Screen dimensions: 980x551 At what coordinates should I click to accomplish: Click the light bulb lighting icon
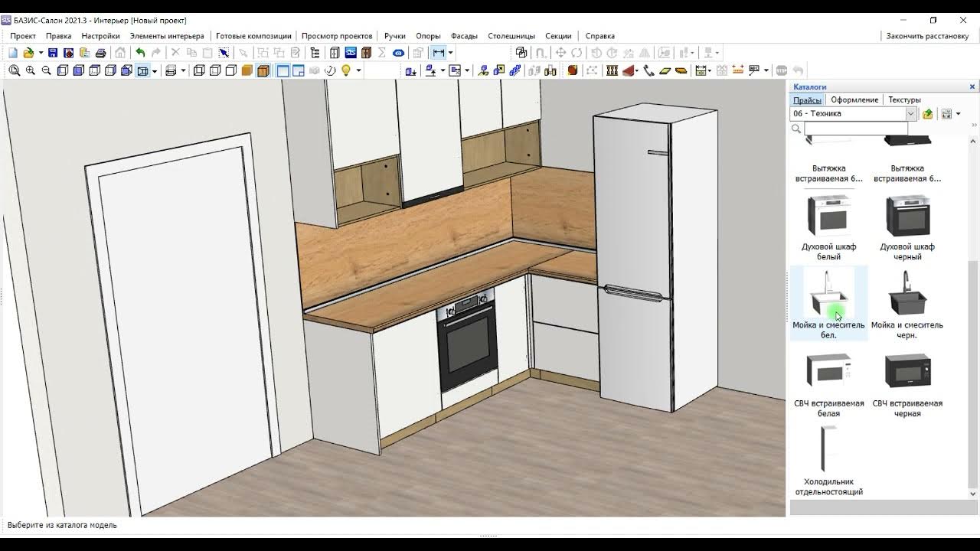[346, 70]
